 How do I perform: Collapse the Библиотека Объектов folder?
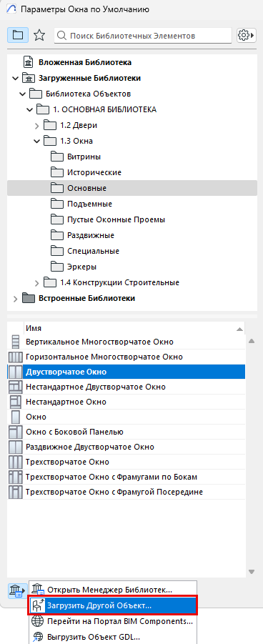[23, 94]
